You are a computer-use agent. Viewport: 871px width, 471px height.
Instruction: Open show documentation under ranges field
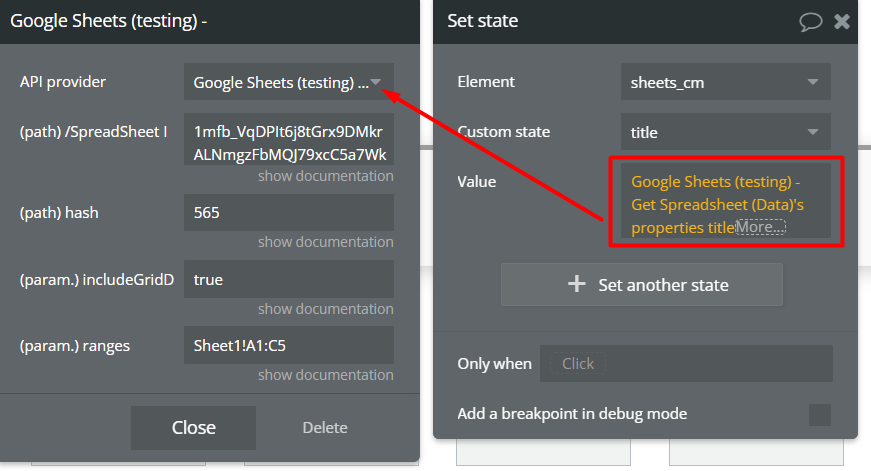click(325, 375)
